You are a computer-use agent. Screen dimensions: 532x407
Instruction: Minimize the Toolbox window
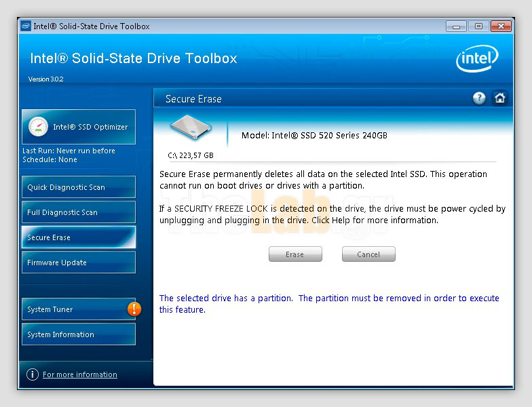pos(456,26)
